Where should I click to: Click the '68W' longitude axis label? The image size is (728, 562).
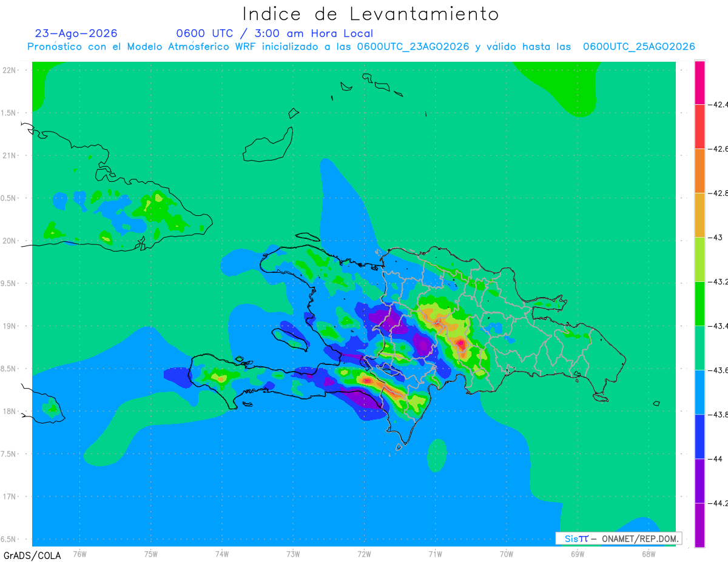[648, 554]
